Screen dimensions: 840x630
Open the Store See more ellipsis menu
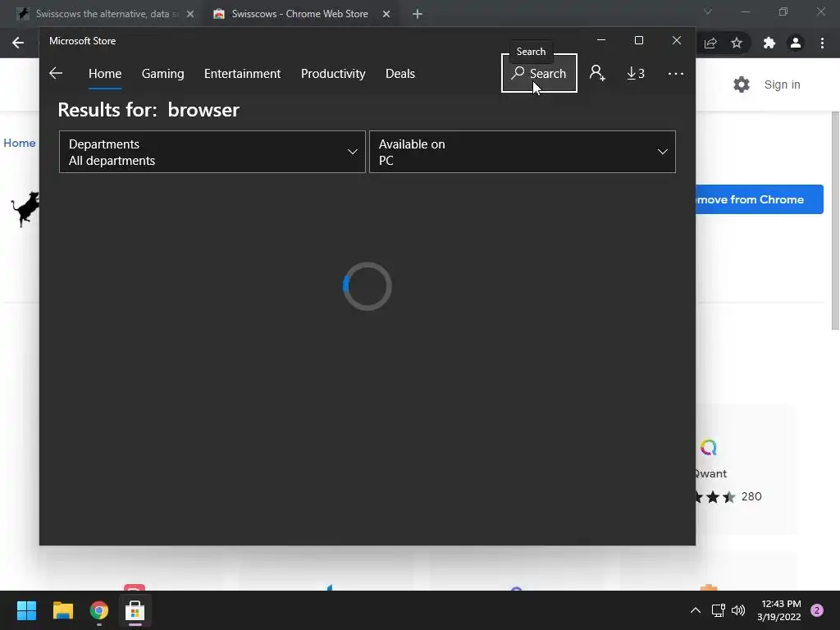coord(676,73)
